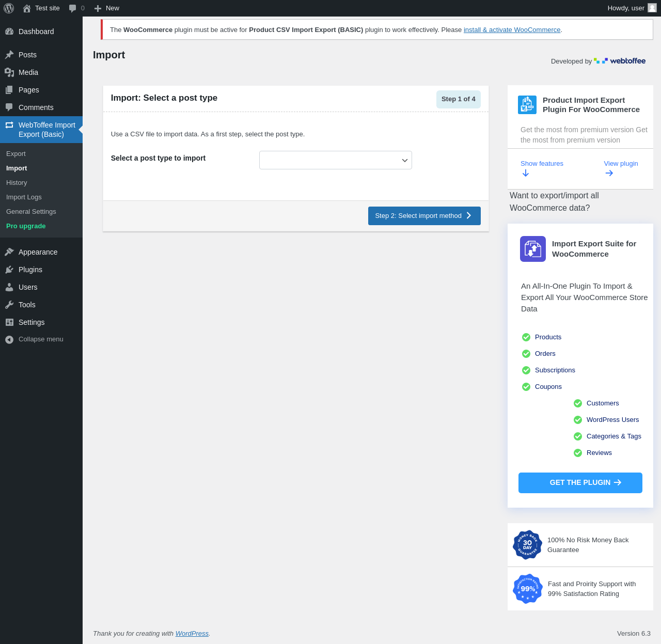
Task: Click the View plugin link
Action: (x=621, y=164)
